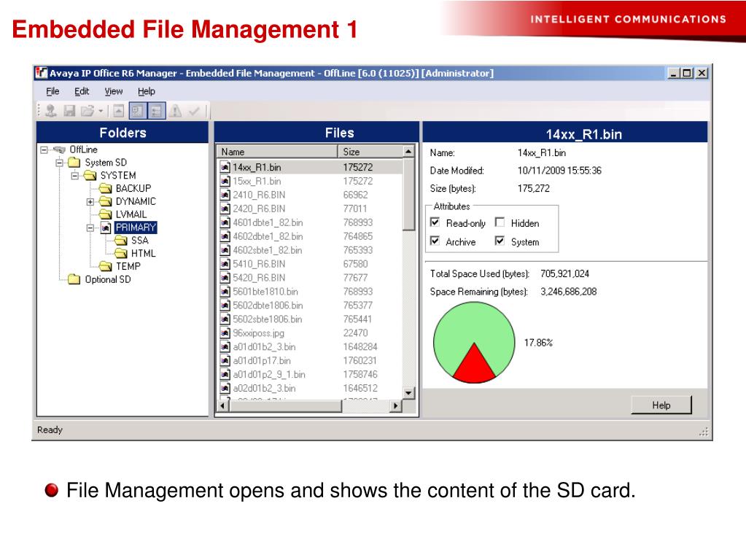Open the dropdown arrow beside the folder icon
The width and height of the screenshot is (746, 560).
[101, 112]
